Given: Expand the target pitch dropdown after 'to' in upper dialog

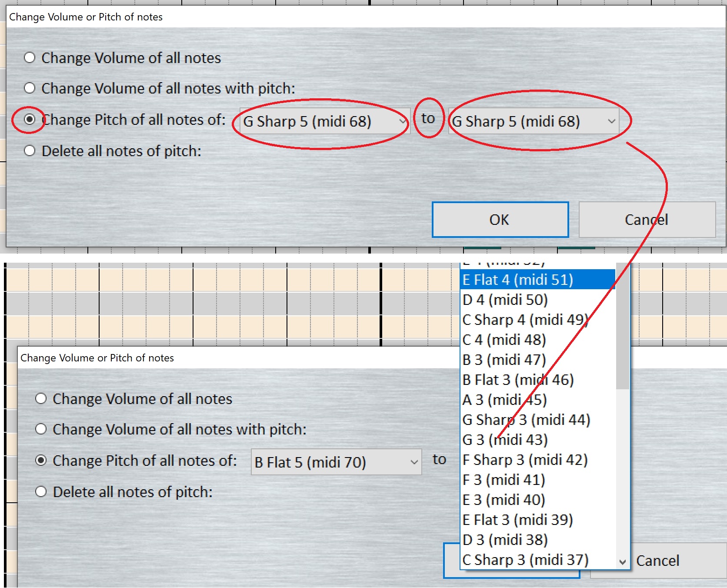Looking at the screenshot, I should [x=534, y=121].
